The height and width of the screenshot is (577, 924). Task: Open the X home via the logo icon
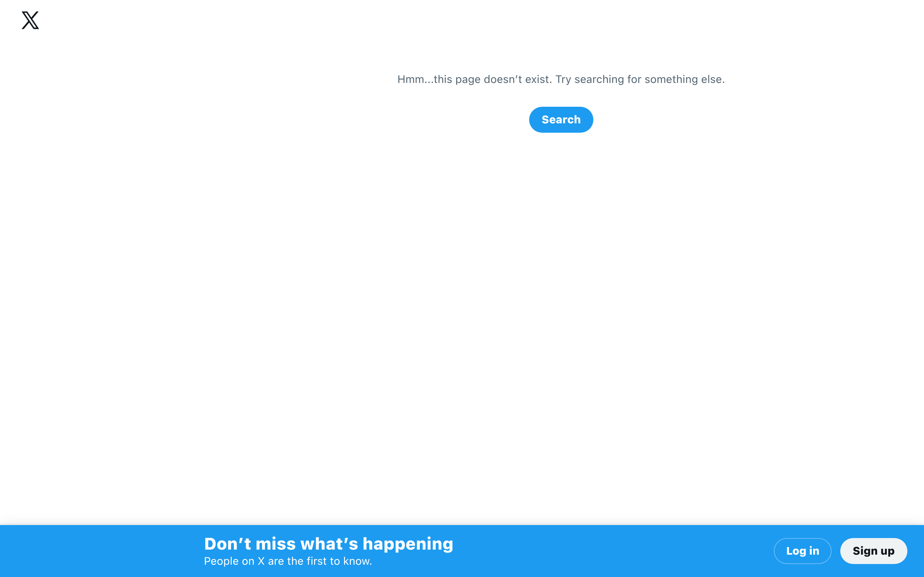[30, 20]
